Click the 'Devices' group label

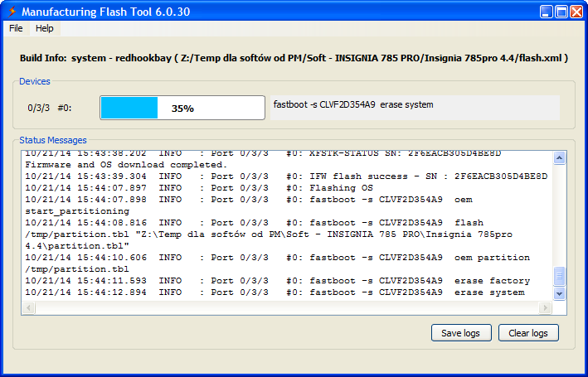[35, 81]
